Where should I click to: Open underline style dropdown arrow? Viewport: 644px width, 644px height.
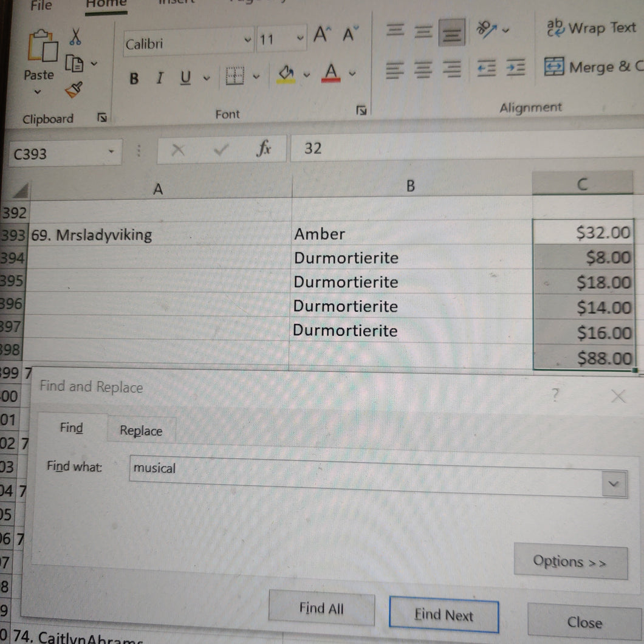pos(207,78)
